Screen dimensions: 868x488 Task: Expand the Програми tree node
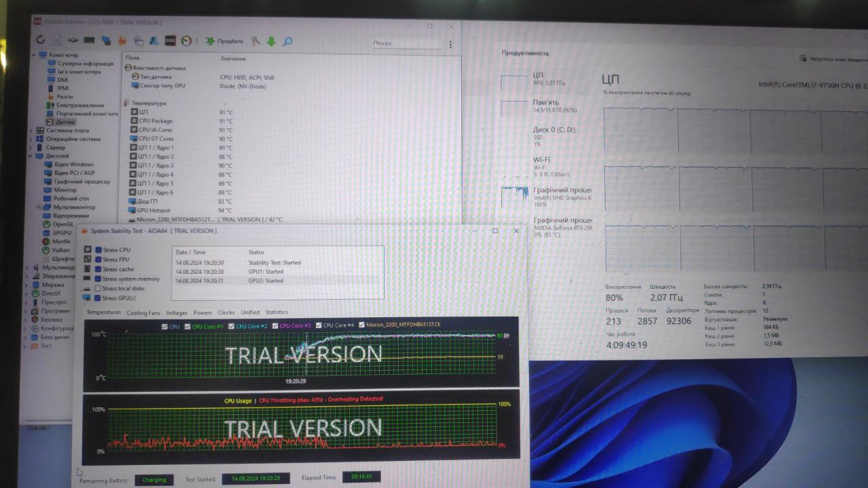(x=27, y=310)
